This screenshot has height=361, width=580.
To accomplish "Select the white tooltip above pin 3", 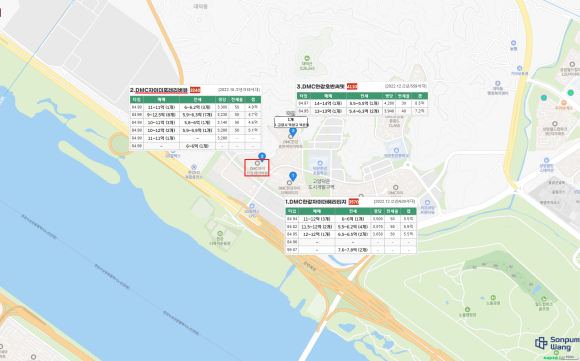I will click(291, 122).
